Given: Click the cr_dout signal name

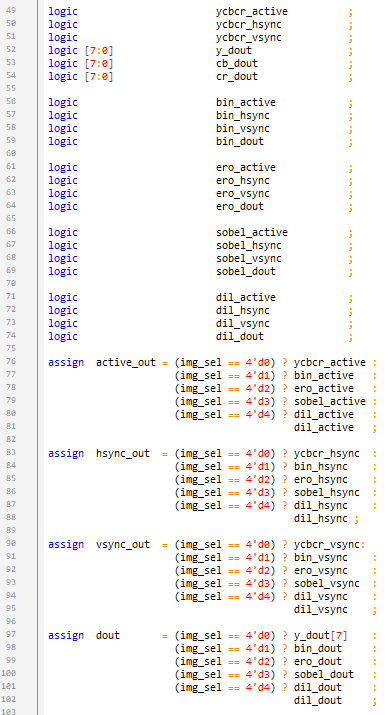Looking at the screenshot, I should pyautogui.click(x=237, y=76).
